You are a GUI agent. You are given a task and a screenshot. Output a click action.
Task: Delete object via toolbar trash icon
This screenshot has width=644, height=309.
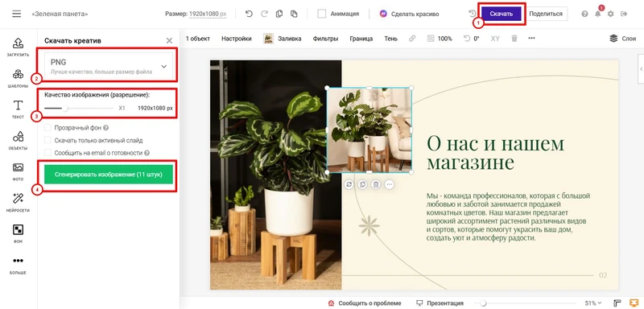pyautogui.click(x=514, y=39)
